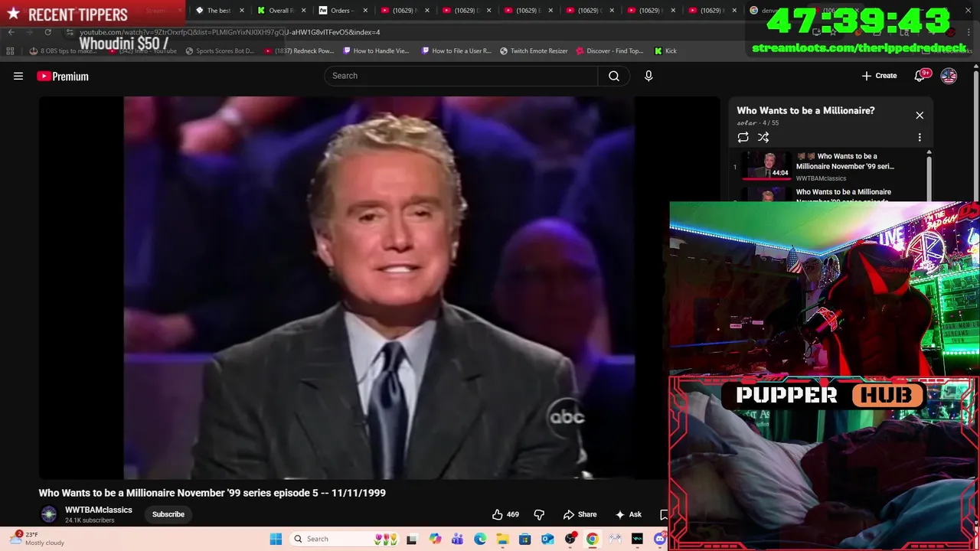Share this video

[x=580, y=514]
